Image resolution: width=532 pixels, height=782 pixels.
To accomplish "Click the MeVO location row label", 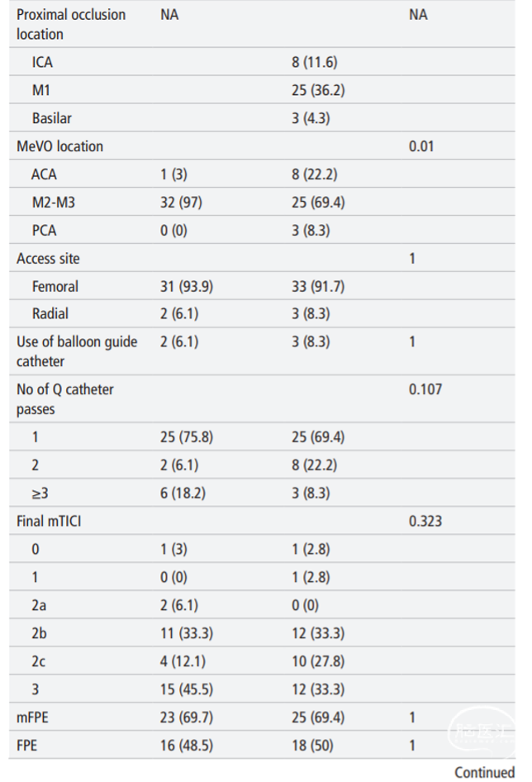I will tap(59, 146).
